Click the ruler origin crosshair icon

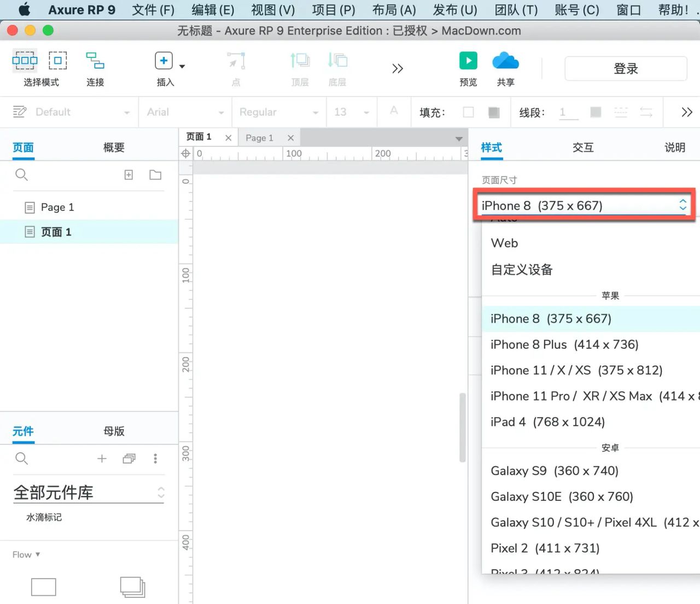click(x=186, y=154)
